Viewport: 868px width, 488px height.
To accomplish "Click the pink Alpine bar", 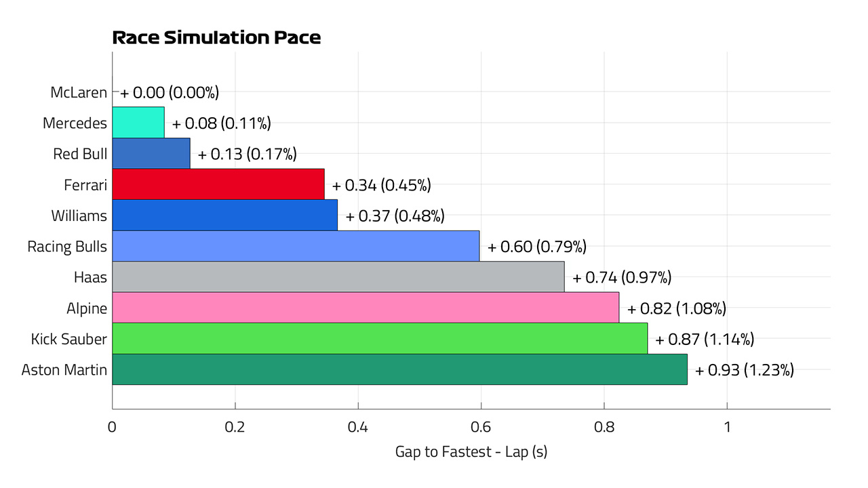I will click(x=366, y=308).
